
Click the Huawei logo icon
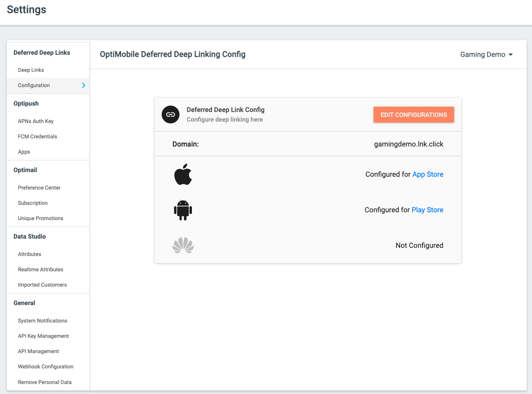(x=183, y=245)
